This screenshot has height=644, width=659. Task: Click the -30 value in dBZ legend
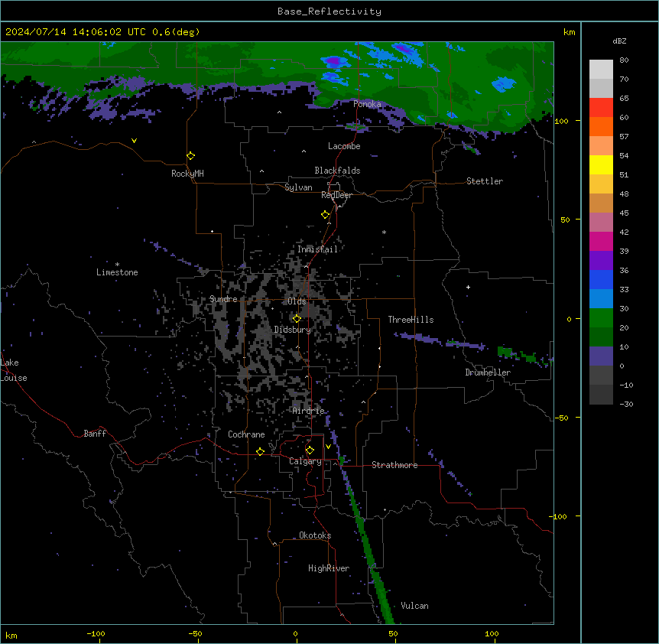[x=627, y=404]
